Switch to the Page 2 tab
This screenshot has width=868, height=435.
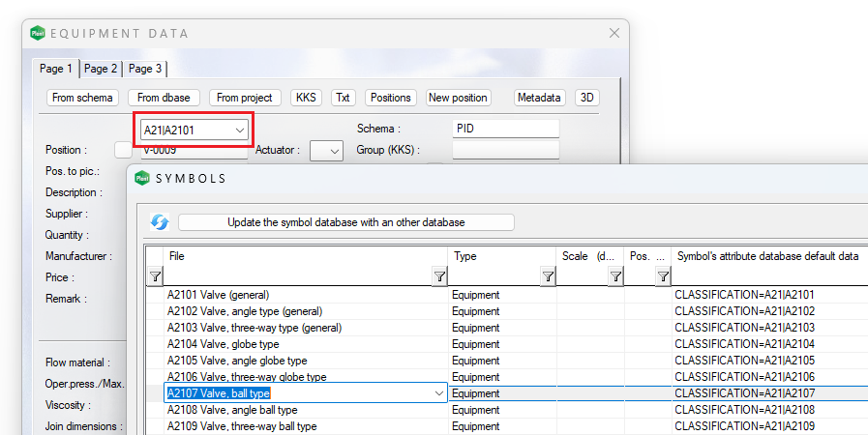click(x=101, y=69)
